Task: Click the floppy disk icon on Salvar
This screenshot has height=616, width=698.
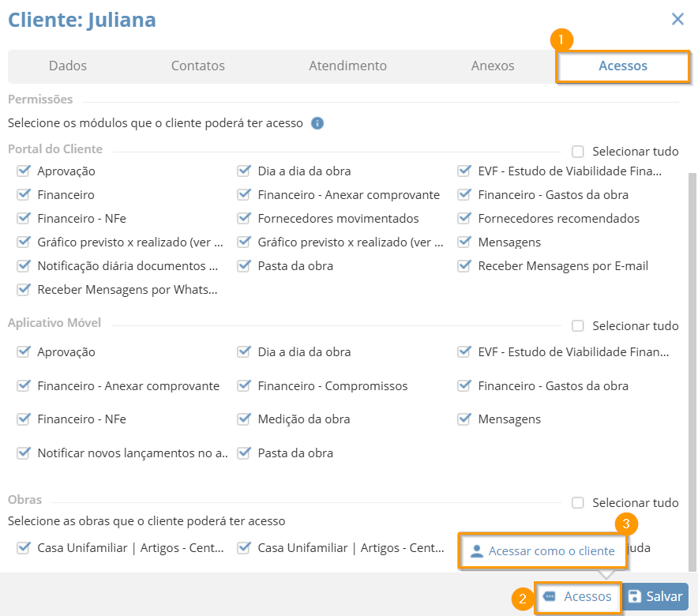Action: coord(634,596)
